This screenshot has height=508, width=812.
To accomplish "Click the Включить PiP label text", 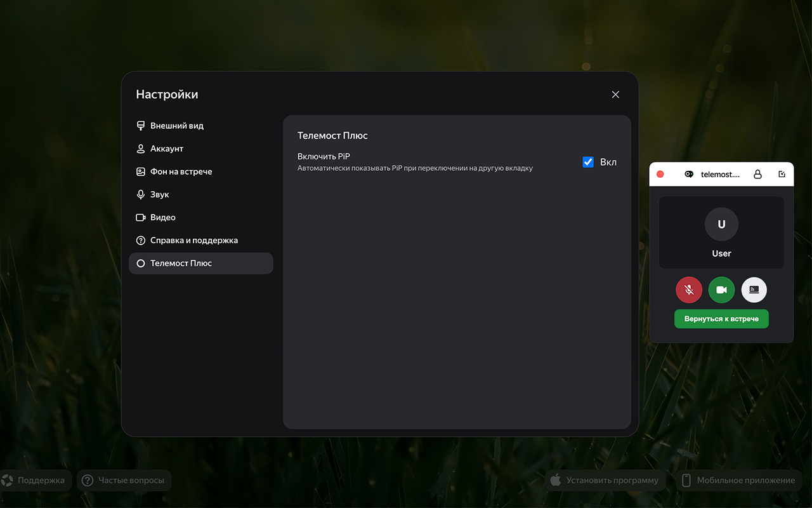I will pyautogui.click(x=324, y=156).
